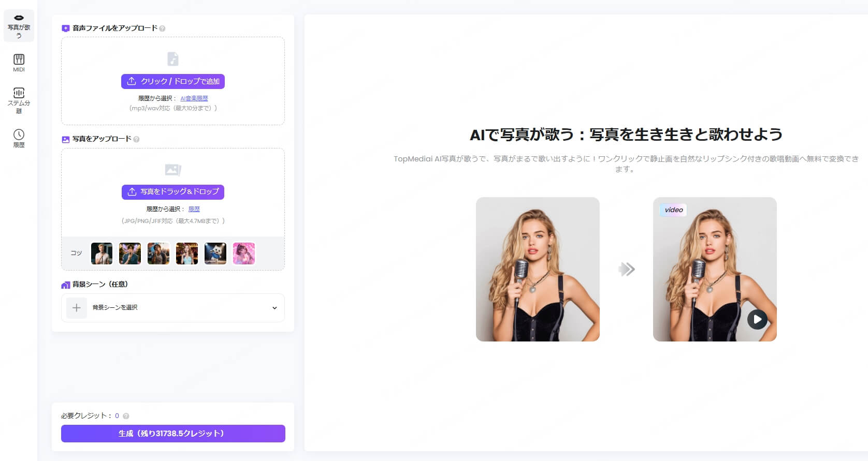The height and width of the screenshot is (461, 868).
Task: Expand the 背景シーンを選択 dropdown chevron
Action: point(274,308)
